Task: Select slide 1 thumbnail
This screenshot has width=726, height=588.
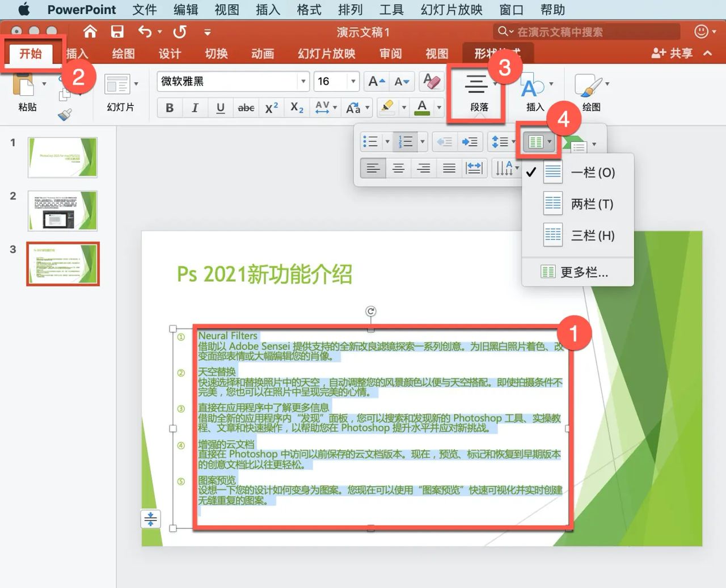Action: click(x=62, y=157)
